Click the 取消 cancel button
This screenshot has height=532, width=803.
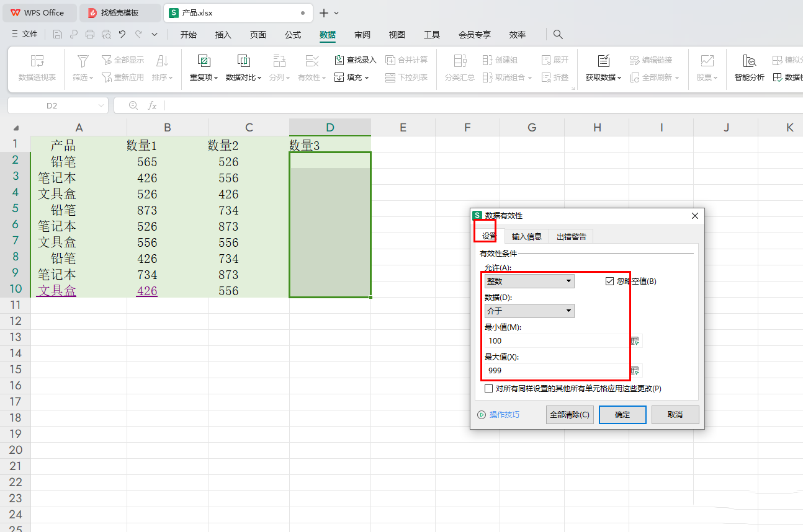[676, 415]
